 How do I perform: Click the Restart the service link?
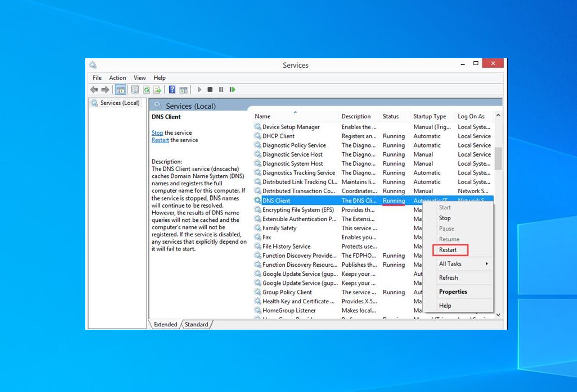click(x=160, y=140)
